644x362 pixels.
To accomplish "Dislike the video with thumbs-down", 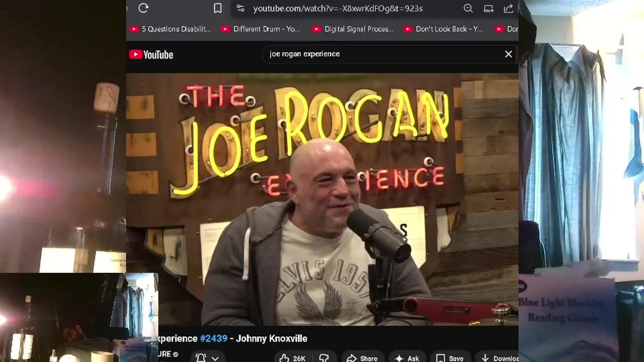I will (324, 358).
